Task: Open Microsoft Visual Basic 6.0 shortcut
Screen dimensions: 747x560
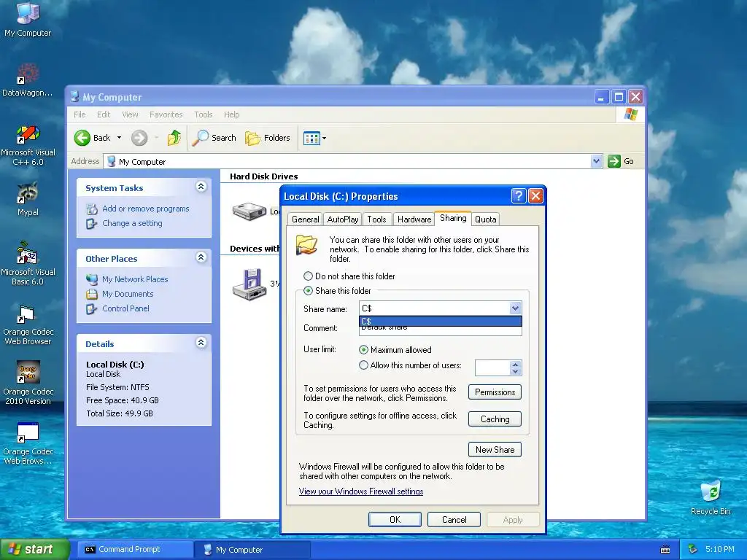Action: 28,264
